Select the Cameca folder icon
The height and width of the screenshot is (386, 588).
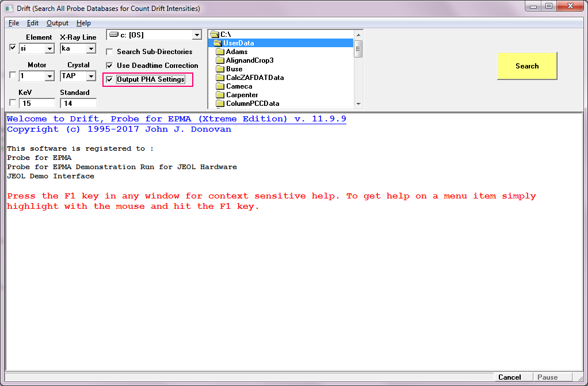[x=220, y=86]
